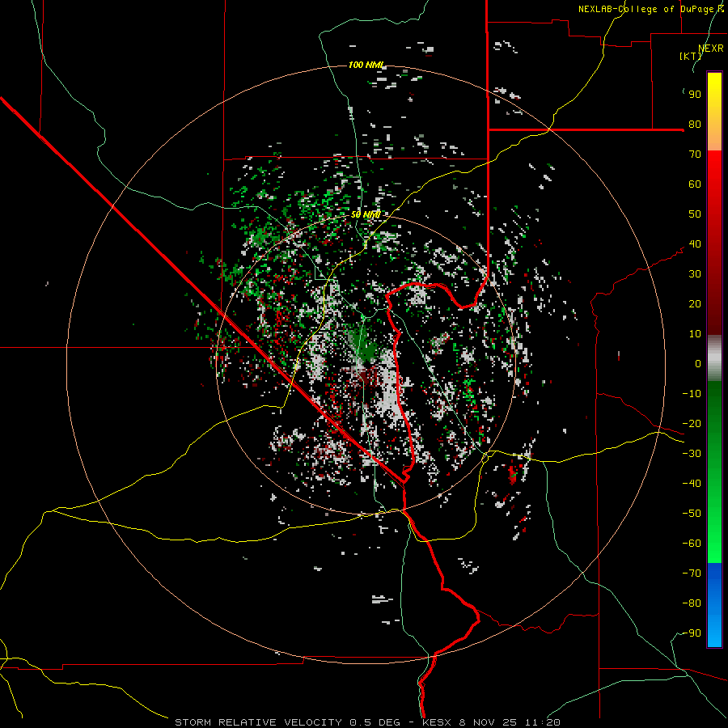Click the KESX station identifier
Viewport: 728px width, 728px height.
(437, 722)
